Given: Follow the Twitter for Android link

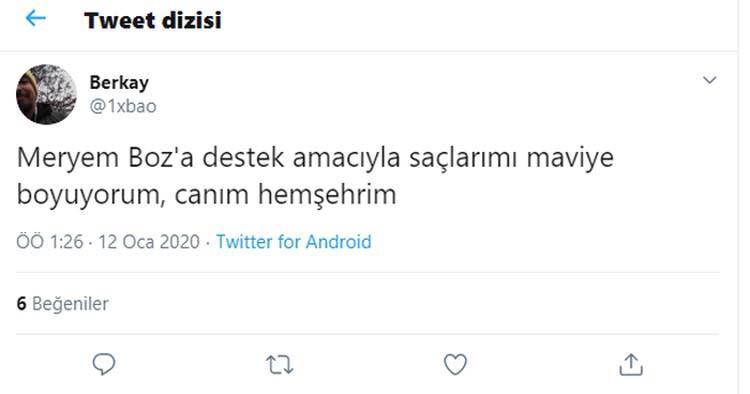Looking at the screenshot, I should [x=294, y=242].
